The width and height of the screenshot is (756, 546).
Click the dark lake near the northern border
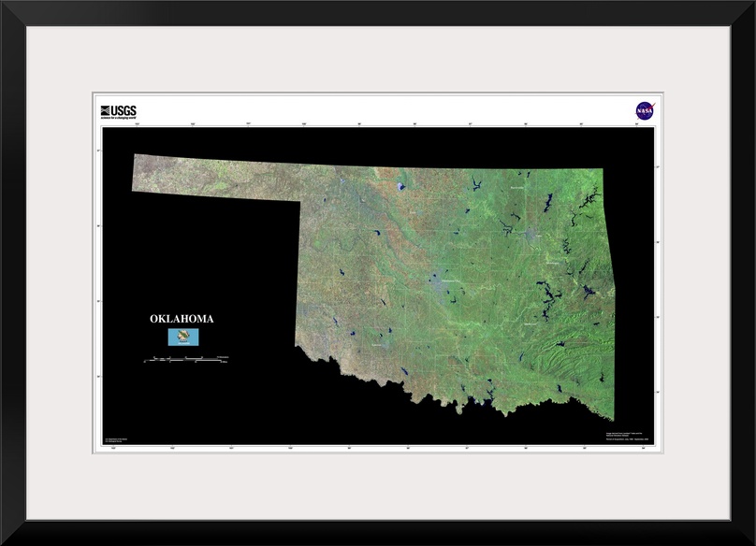[401, 186]
